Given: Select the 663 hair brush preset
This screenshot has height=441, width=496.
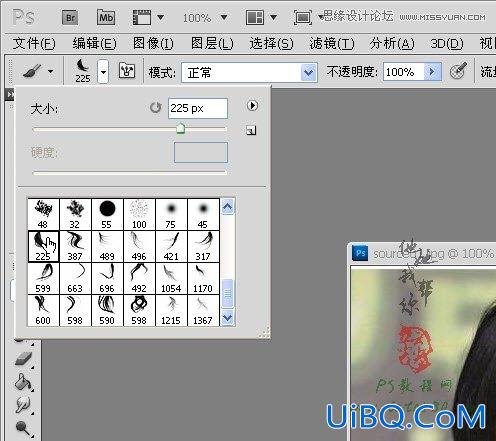Looking at the screenshot, I should pos(75,278).
